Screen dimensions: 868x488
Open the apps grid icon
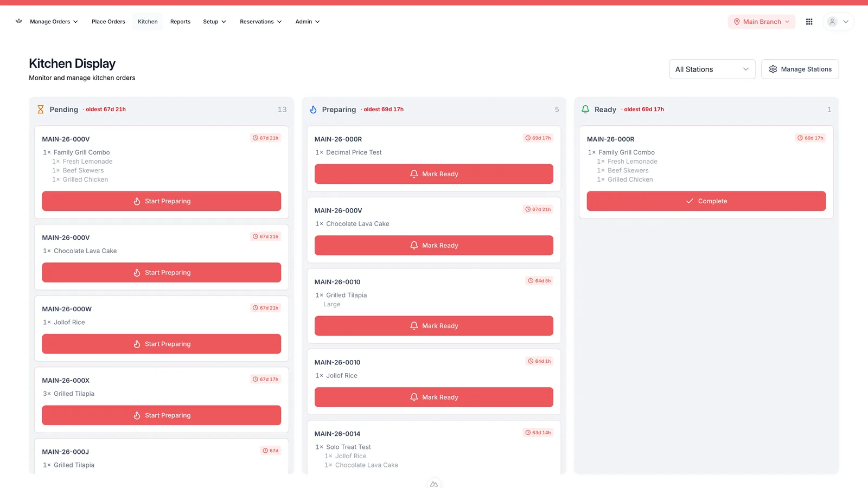809,22
